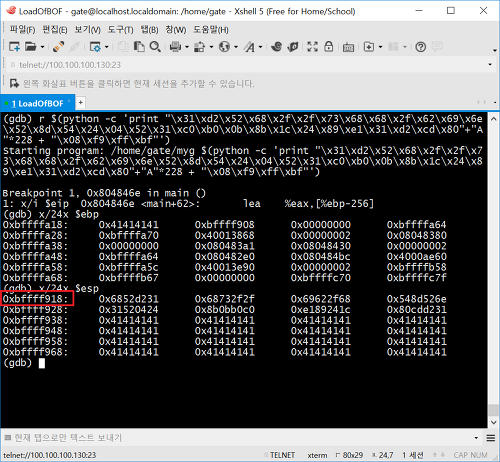This screenshot has height=462, width=500.
Task: Open the 도움말(H) menu
Action: tap(211, 30)
